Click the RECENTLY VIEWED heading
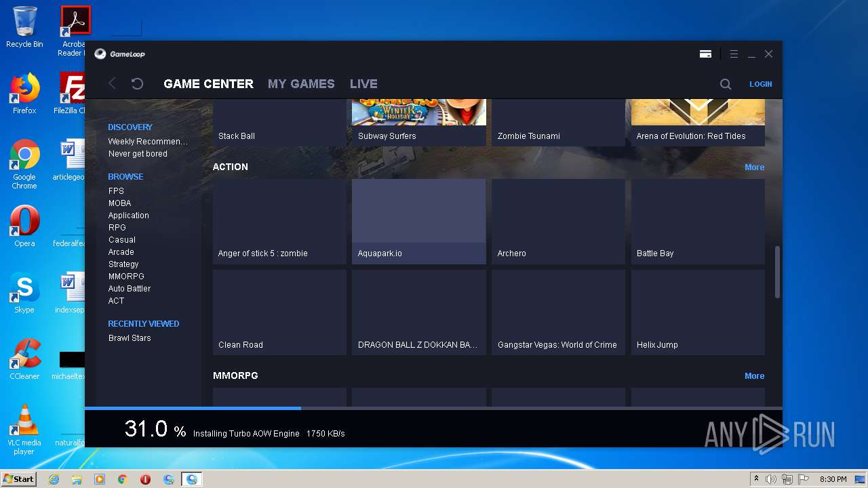 pos(144,324)
